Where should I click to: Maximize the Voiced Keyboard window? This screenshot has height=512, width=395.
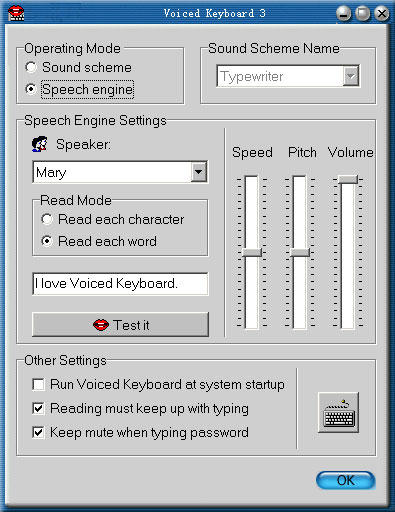(363, 14)
